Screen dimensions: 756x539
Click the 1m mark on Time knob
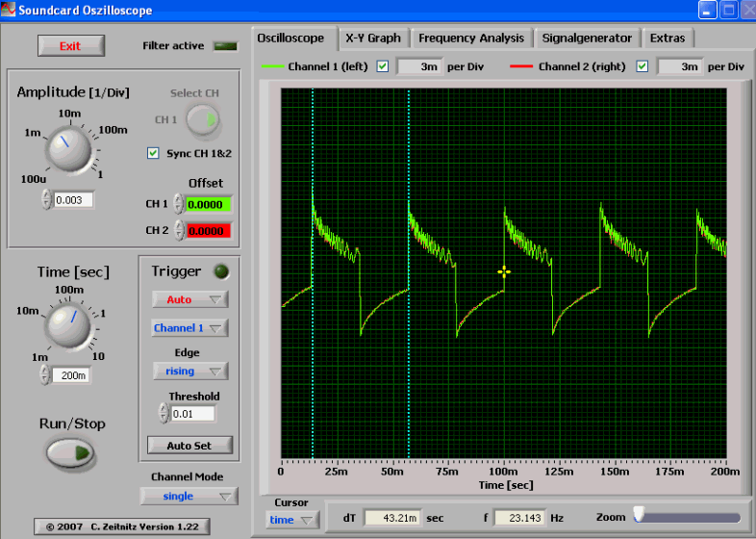point(39,357)
